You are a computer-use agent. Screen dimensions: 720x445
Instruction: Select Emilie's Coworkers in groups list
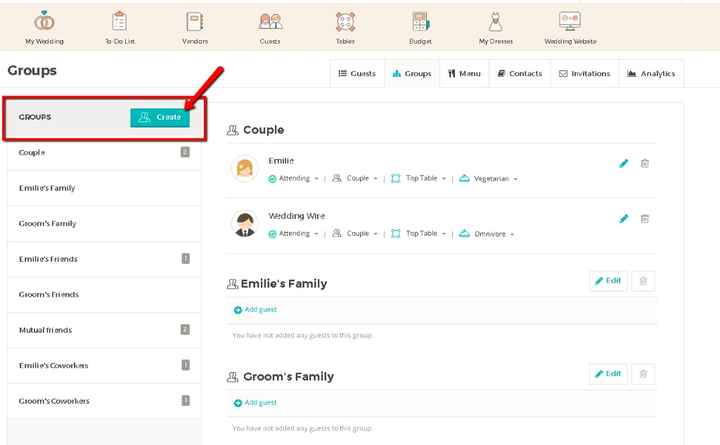(x=104, y=366)
